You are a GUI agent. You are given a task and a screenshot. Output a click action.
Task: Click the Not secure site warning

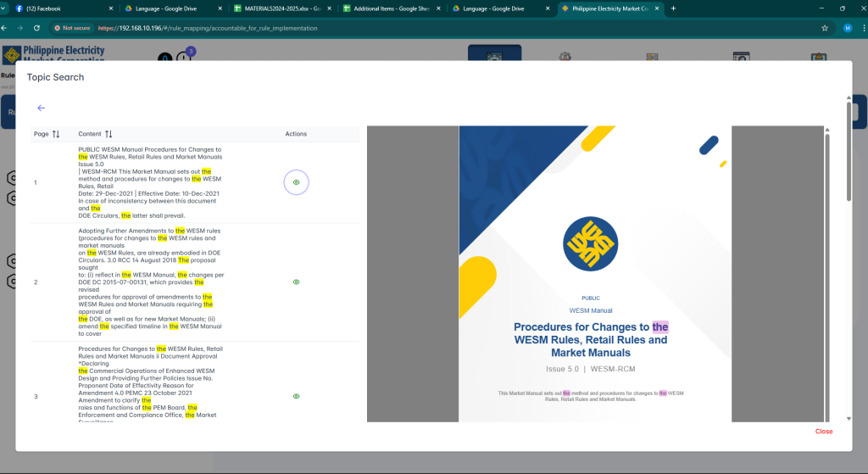click(72, 28)
